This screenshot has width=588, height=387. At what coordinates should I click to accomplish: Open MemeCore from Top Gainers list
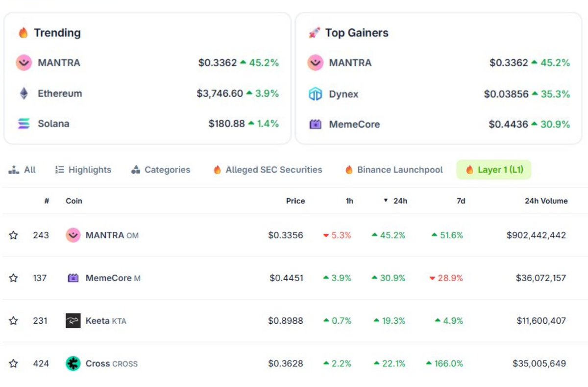coord(354,124)
